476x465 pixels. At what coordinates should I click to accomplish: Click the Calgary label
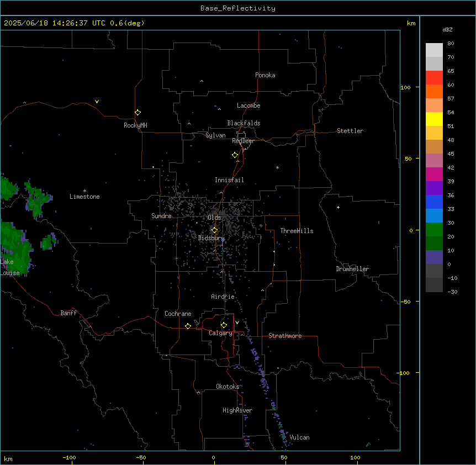220,333
